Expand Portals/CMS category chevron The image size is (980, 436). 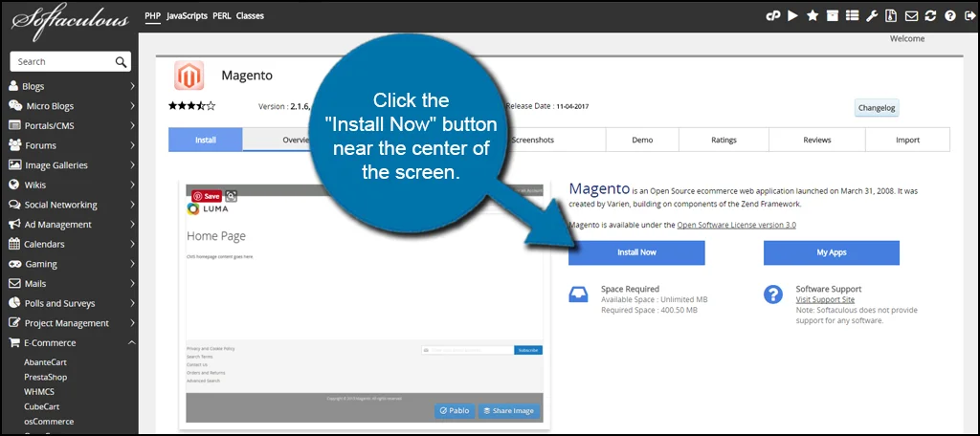point(132,125)
